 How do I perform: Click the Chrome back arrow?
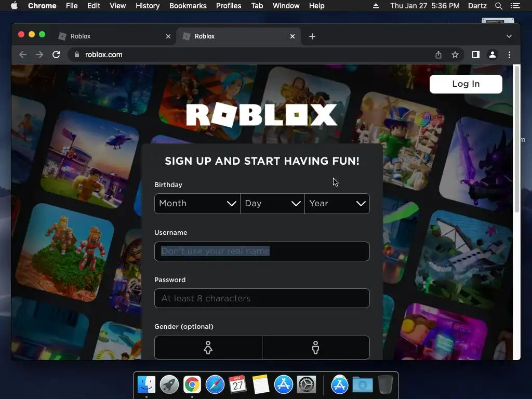[x=23, y=55]
